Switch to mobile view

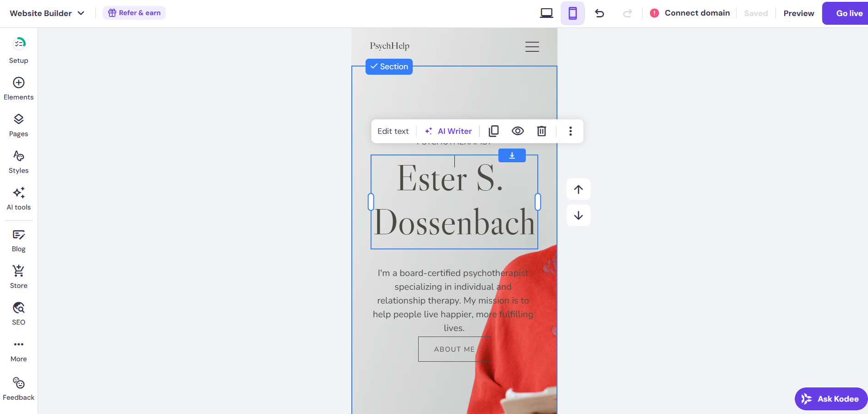[573, 13]
